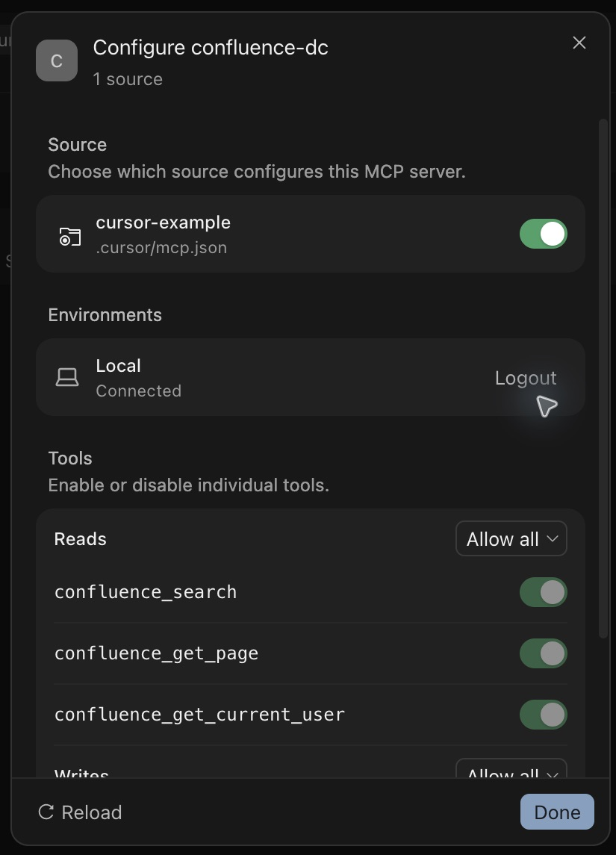Click the 1 source subtitle

[x=128, y=79]
